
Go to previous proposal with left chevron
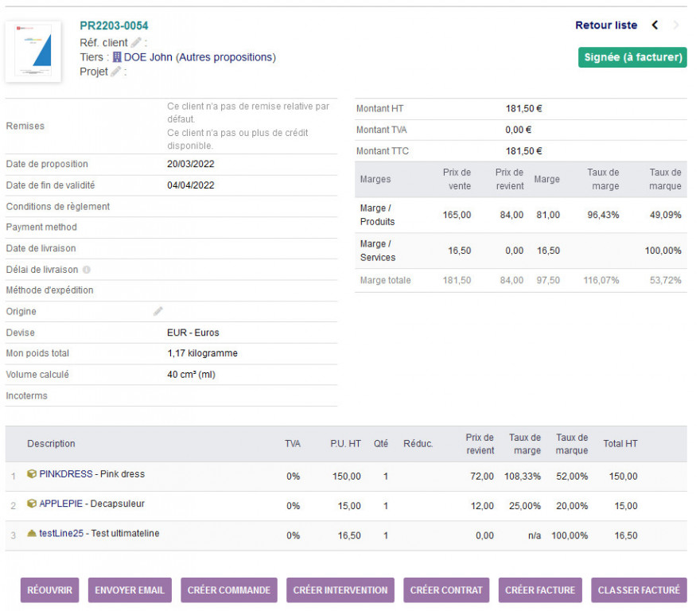point(655,25)
